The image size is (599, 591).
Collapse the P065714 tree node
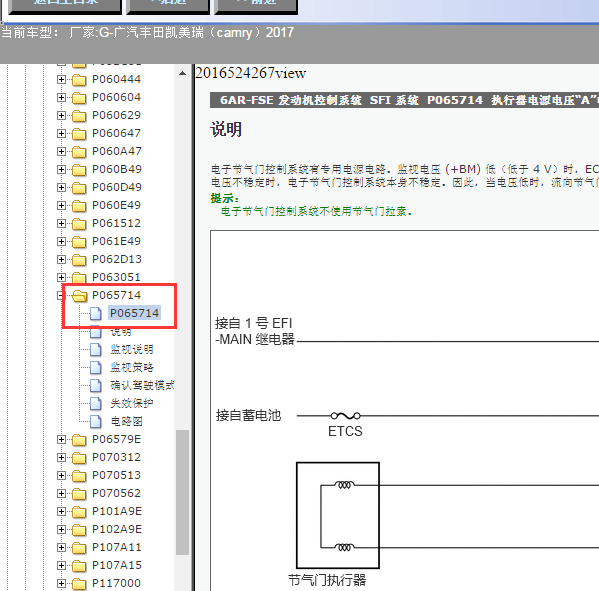click(x=60, y=295)
